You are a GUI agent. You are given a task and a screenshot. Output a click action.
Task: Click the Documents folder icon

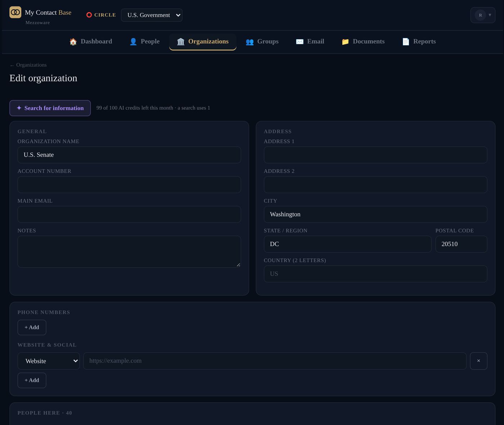345,42
